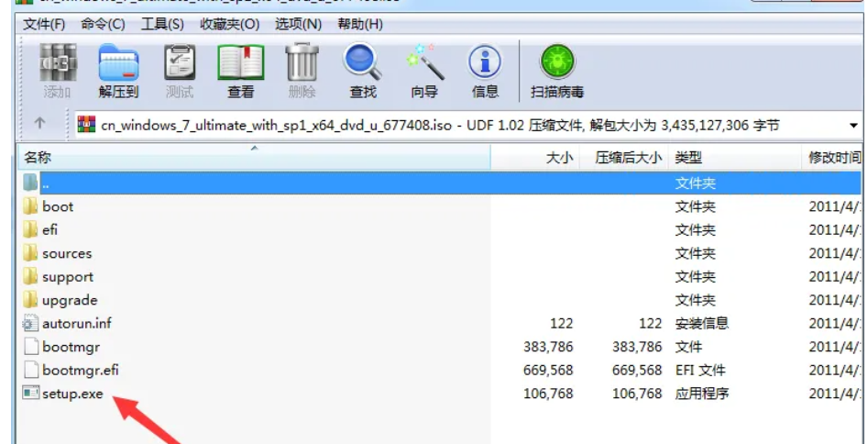Select the support folder icon

pyautogui.click(x=30, y=277)
